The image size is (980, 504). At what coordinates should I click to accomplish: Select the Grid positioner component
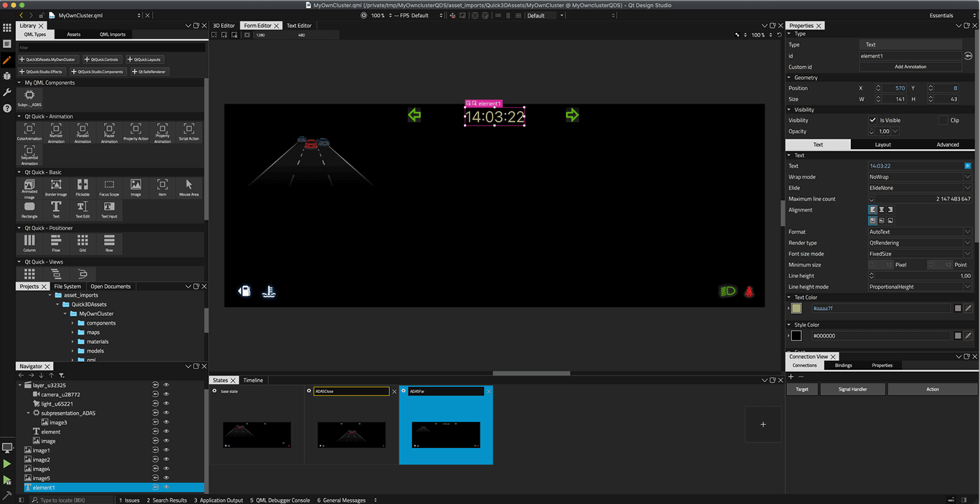tap(82, 242)
